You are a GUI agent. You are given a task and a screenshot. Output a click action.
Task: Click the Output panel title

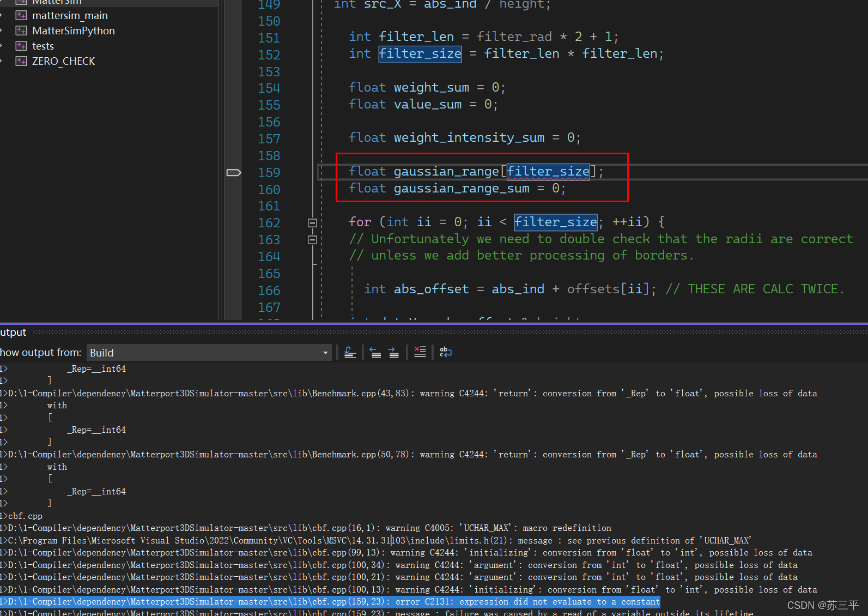tap(13, 332)
